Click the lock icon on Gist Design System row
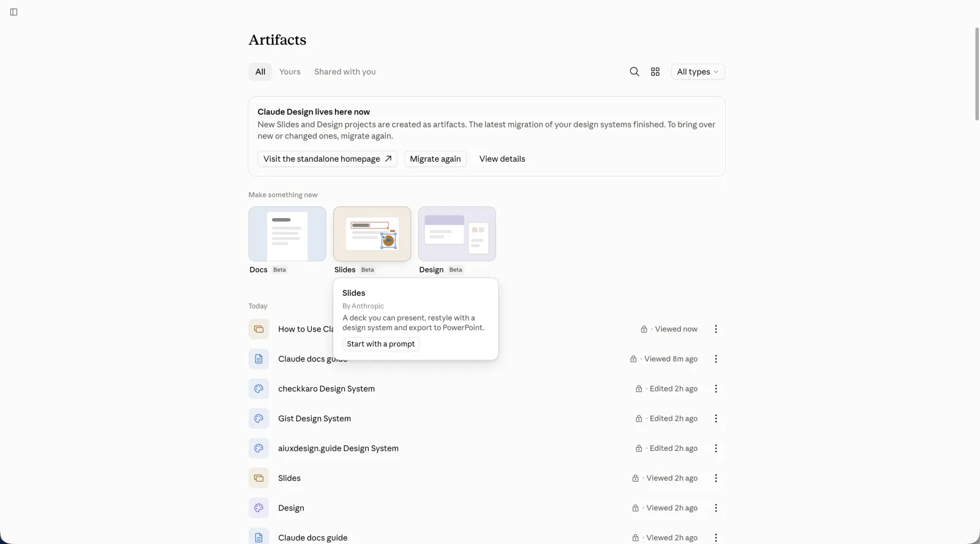Viewport: 980px width, 544px height. point(639,418)
